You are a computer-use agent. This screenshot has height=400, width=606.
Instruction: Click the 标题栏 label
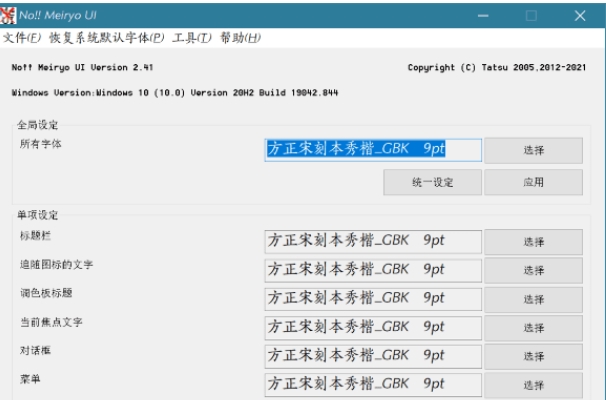click(35, 235)
